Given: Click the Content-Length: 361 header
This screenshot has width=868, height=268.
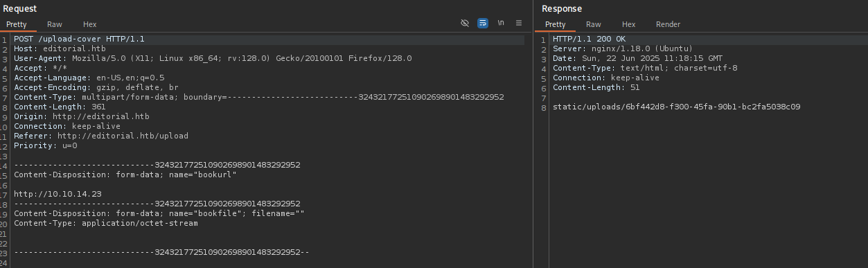Looking at the screenshot, I should (x=60, y=107).
